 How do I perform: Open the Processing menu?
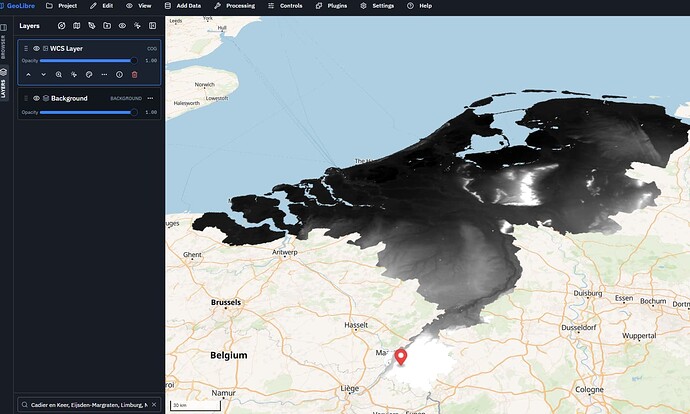click(235, 6)
